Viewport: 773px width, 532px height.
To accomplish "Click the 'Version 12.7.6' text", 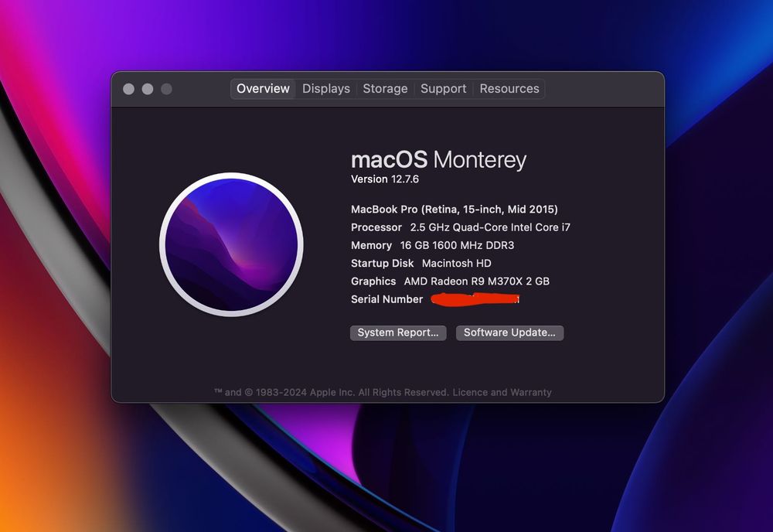I will click(x=385, y=179).
